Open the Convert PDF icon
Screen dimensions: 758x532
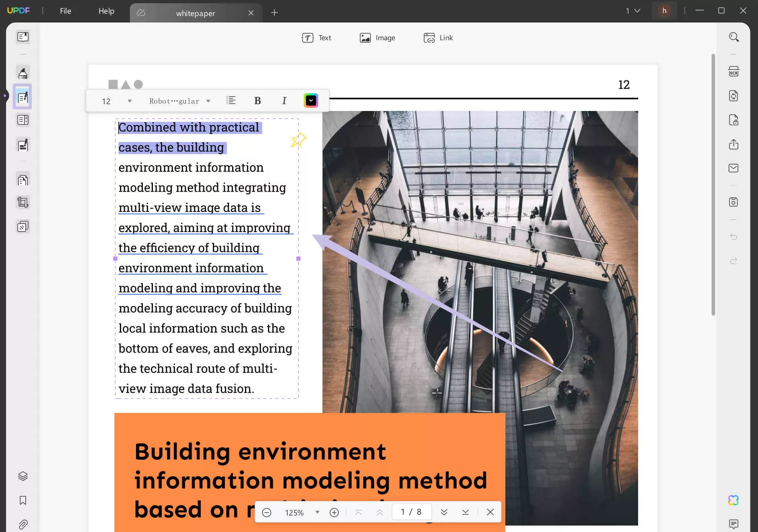click(x=733, y=96)
